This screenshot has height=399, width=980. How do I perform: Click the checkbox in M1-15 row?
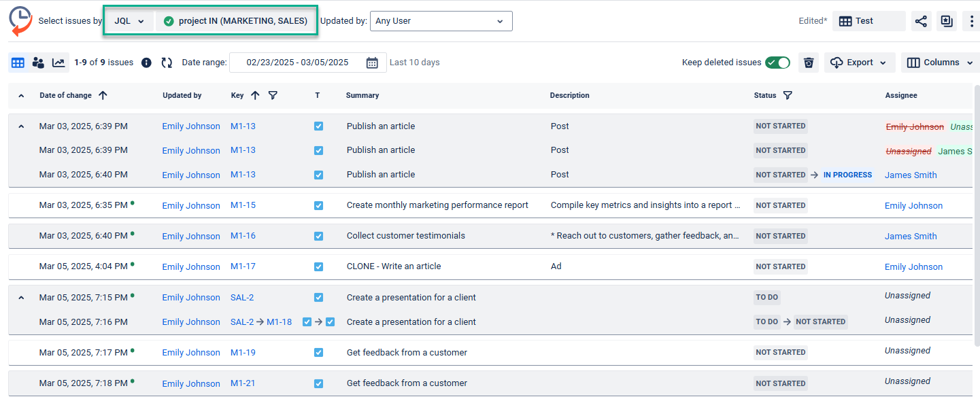(318, 205)
